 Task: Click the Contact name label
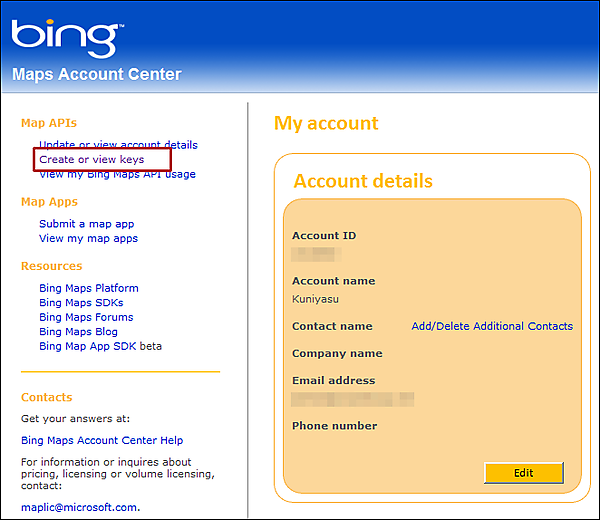[332, 326]
